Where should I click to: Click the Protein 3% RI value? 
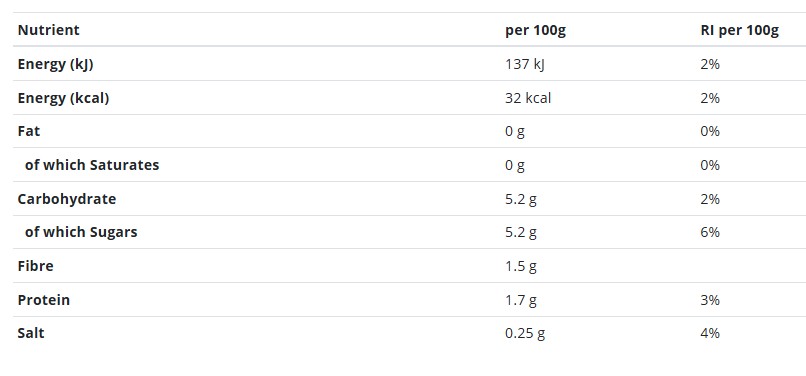tap(710, 300)
